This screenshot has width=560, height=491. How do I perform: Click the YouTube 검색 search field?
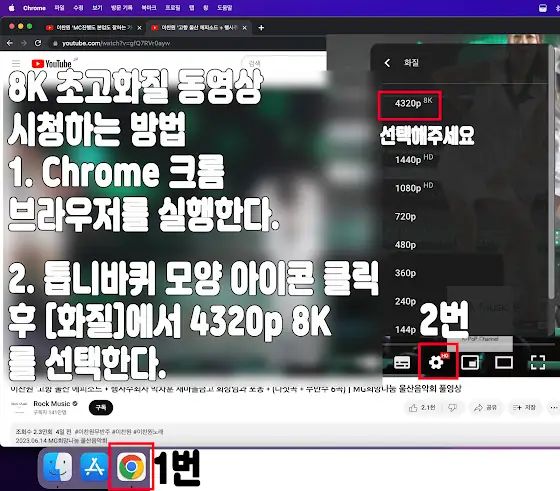click(x=284, y=64)
